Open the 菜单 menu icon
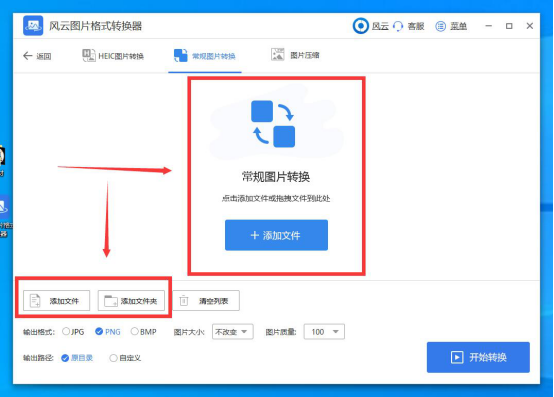The image size is (554, 397). pyautogui.click(x=440, y=26)
